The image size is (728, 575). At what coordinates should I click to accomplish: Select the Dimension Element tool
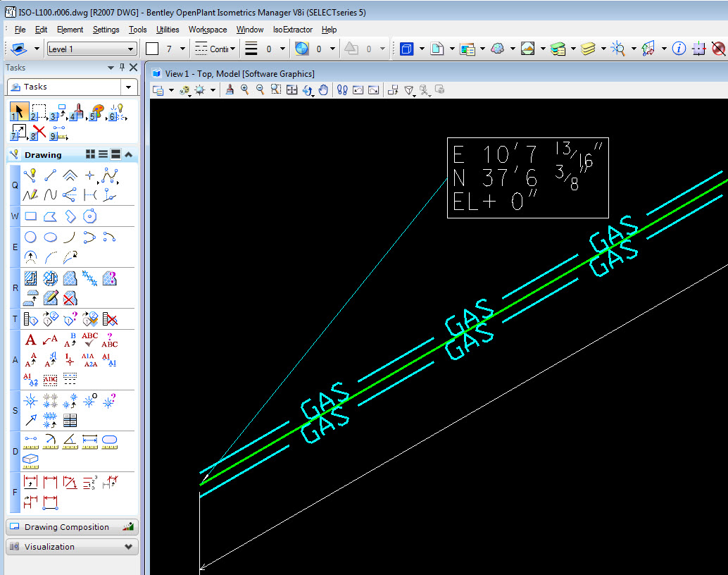coord(31,483)
